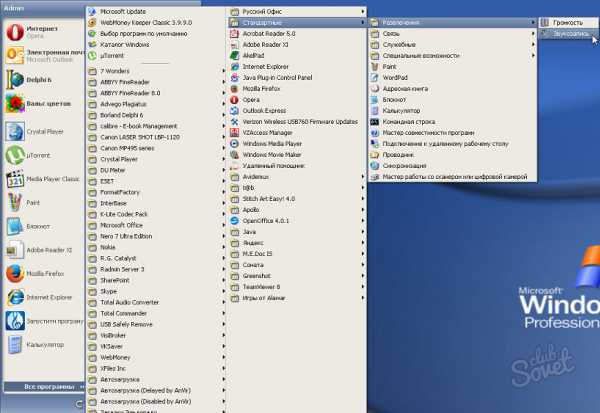The height and width of the screenshot is (413, 600).
Task: Expand the Microsoft Office folder
Action: [155, 225]
